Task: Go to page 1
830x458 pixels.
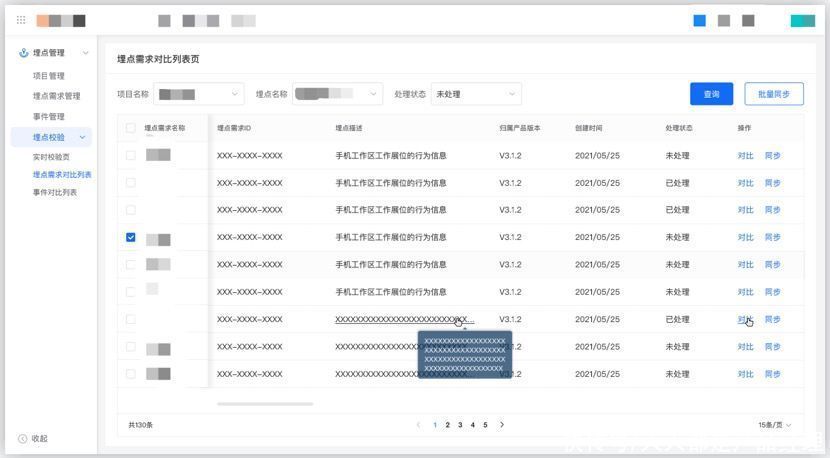Action: [x=435, y=425]
